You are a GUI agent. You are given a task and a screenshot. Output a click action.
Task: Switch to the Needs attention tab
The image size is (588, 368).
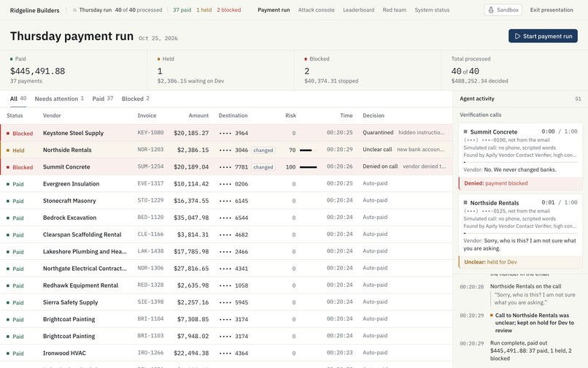[59, 99]
